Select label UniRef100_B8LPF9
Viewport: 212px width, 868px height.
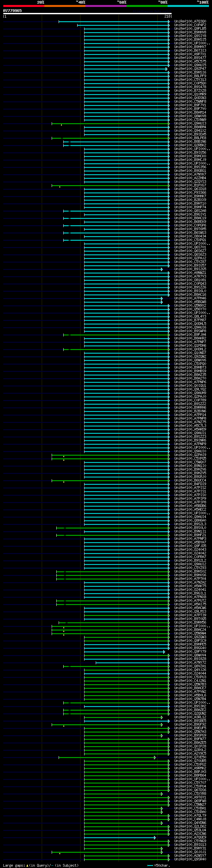click(190, 76)
